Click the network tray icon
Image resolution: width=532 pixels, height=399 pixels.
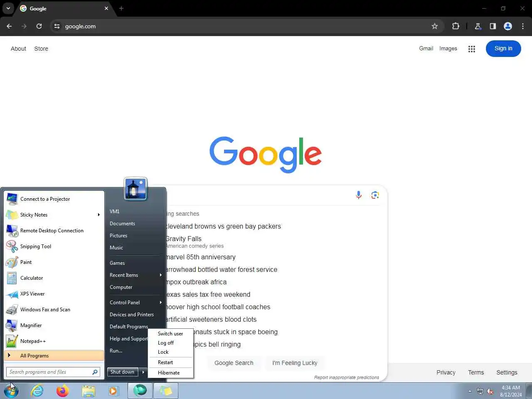[480, 391]
